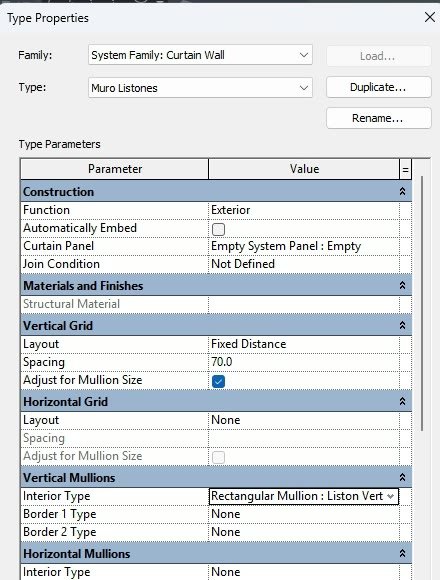Screen dimensions: 440x580
Task: Click Border 2 Type value None
Action: click(x=304, y=532)
